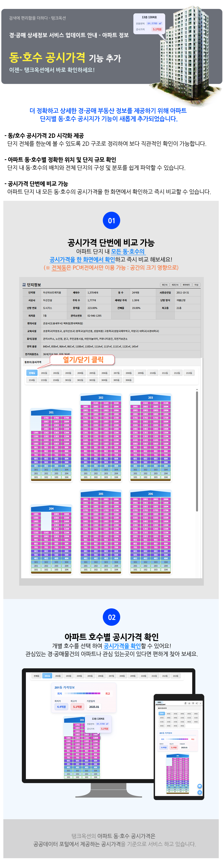Click the 아실 button
Image resolution: width=223 pixels, height=868 pixels.
pos(196,285)
